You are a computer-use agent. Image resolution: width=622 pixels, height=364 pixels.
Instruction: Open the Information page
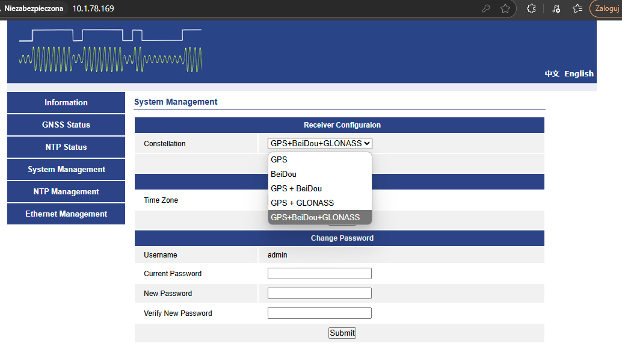(66, 102)
